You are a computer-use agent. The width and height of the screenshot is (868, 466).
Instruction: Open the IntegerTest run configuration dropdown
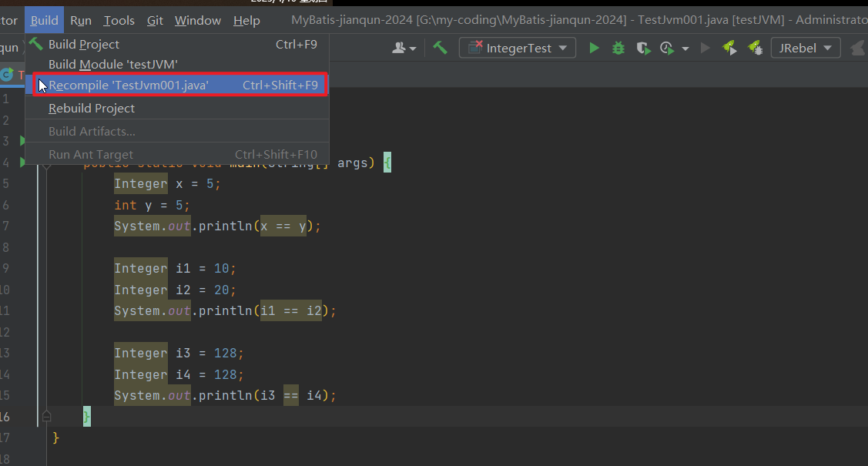[x=518, y=49]
